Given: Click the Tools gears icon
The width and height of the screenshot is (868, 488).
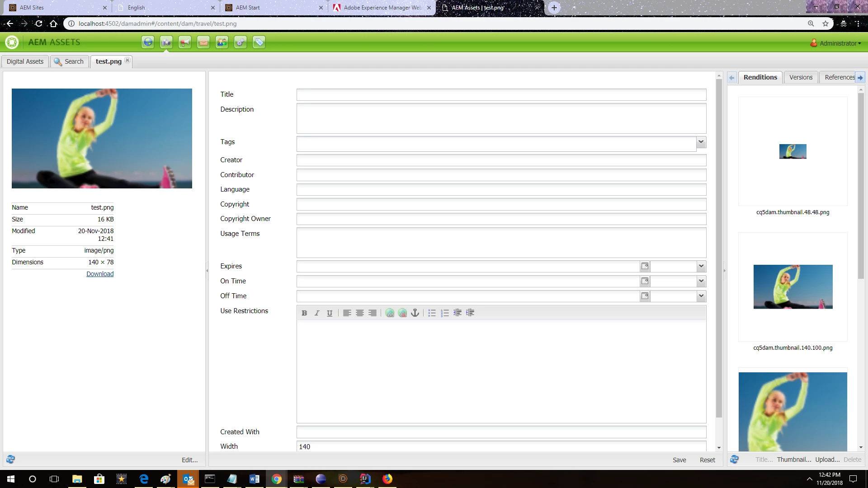Looking at the screenshot, I should pos(240,42).
